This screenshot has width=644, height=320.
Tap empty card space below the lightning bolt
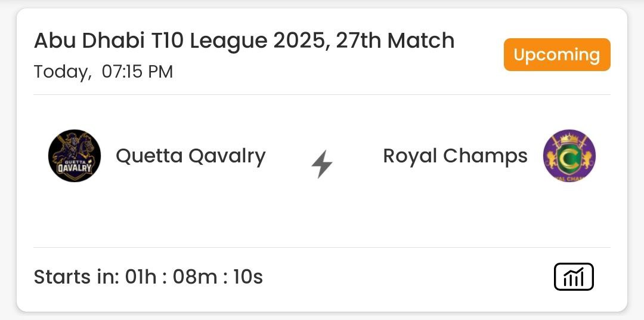(322, 215)
